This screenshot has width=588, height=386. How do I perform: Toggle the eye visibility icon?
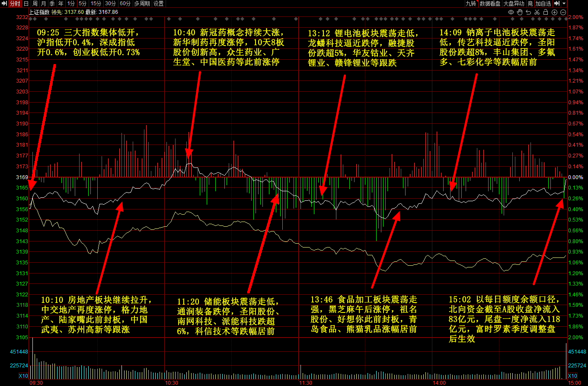(511, 12)
